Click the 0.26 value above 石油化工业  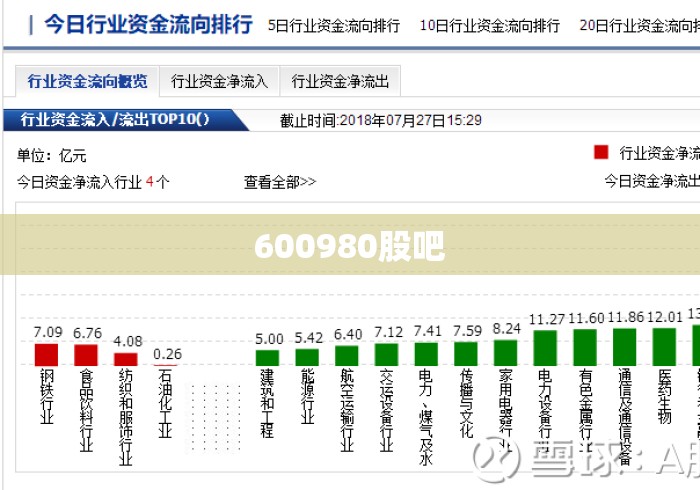(167, 354)
